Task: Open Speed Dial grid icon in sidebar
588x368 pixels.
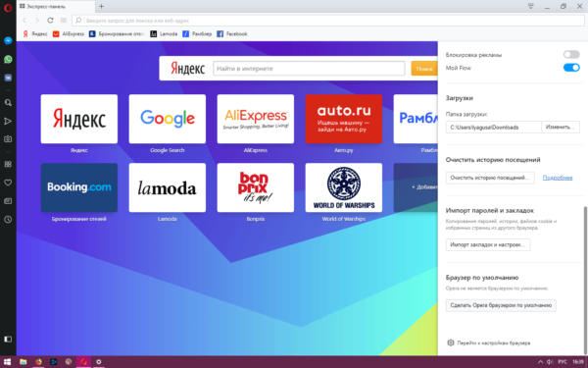Action: click(8, 164)
